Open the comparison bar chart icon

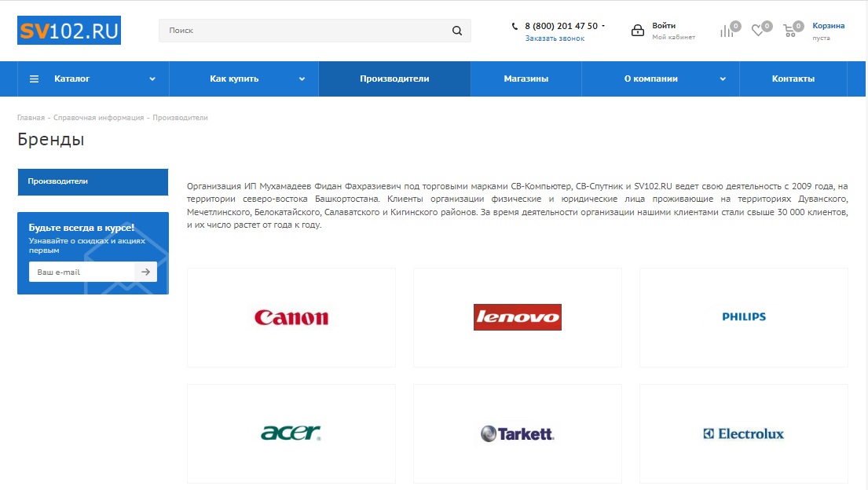pyautogui.click(x=727, y=31)
